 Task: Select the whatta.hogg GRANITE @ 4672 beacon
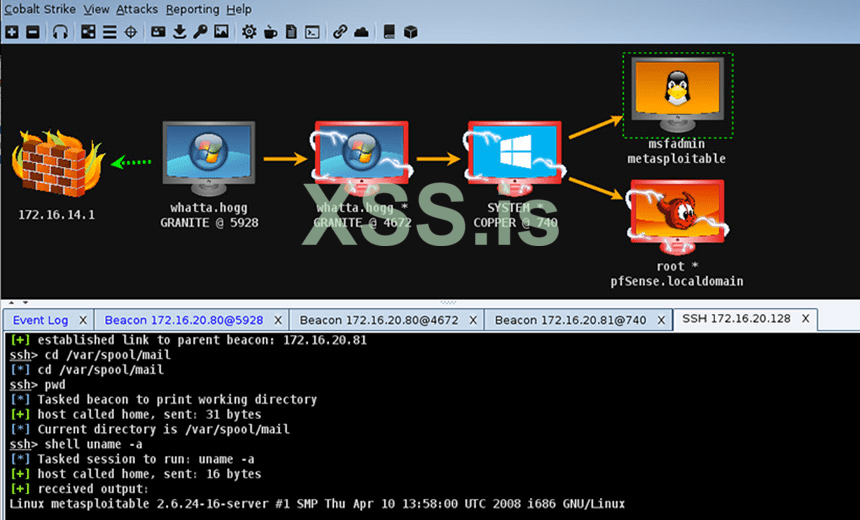pos(362,158)
